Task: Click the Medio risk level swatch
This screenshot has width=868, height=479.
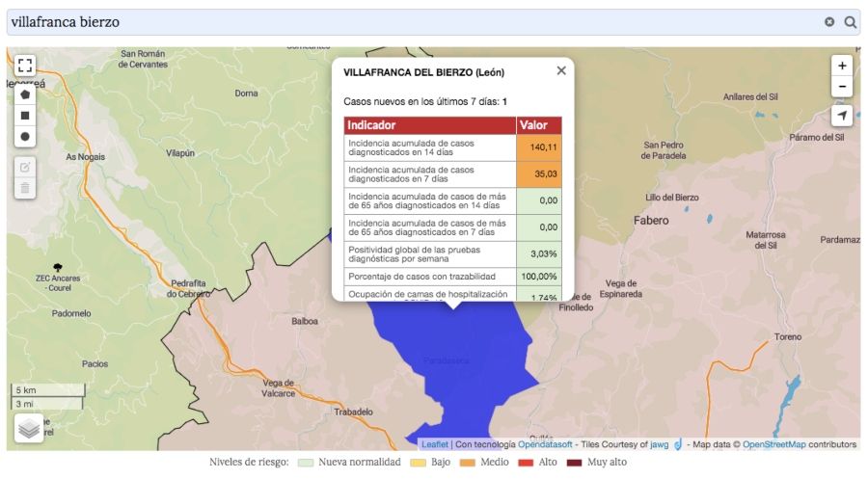Action: [470, 463]
